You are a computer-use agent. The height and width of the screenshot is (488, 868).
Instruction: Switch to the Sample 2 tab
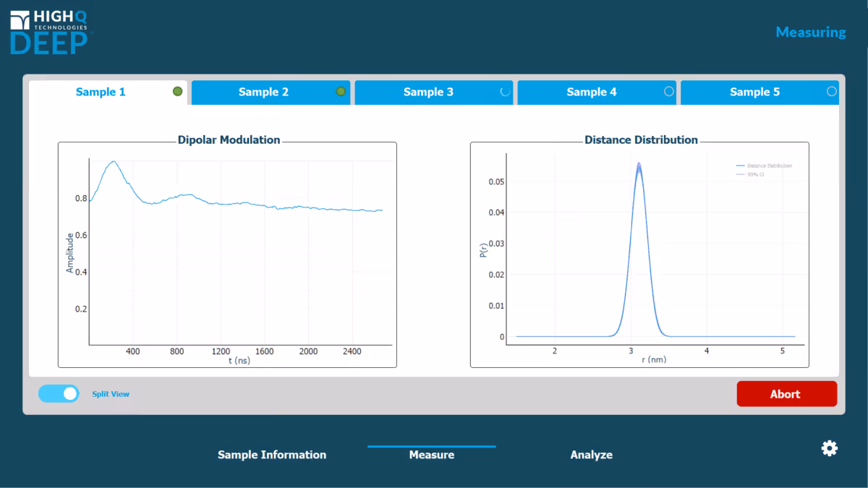pos(271,93)
